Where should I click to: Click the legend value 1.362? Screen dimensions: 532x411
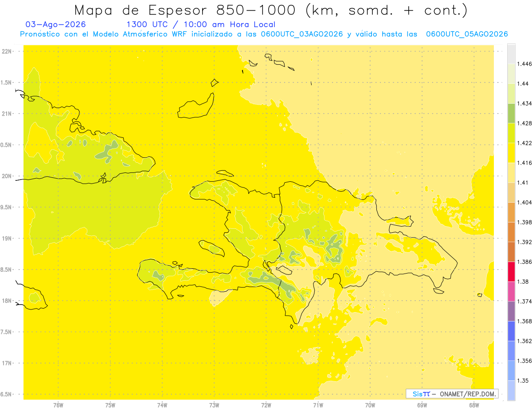pos(524,341)
